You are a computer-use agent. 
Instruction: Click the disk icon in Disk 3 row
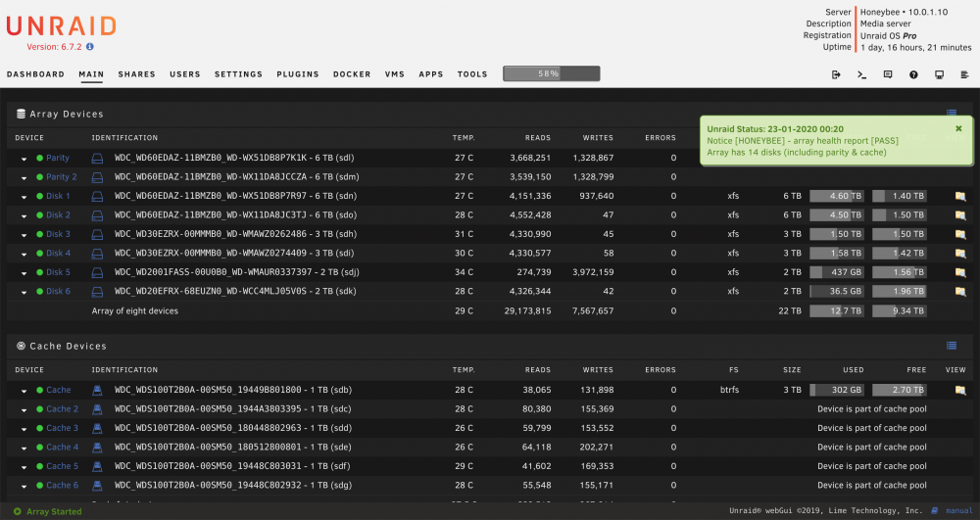click(97, 234)
